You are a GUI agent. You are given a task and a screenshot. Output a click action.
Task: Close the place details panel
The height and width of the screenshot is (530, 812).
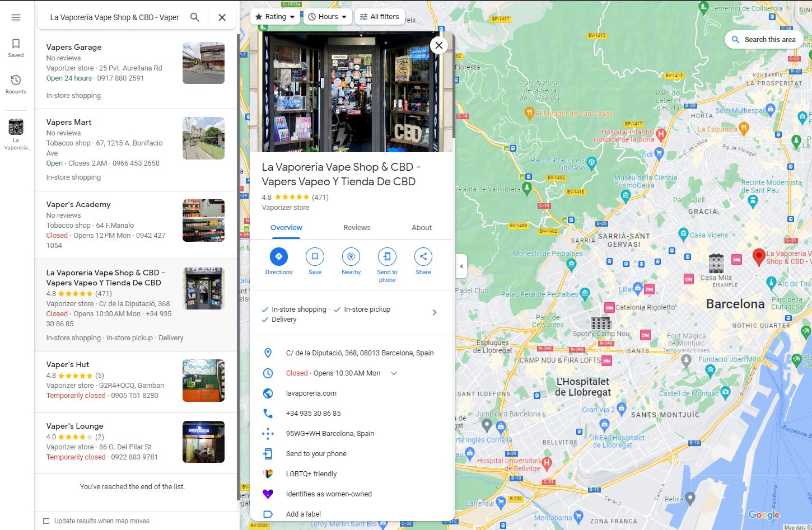point(439,45)
